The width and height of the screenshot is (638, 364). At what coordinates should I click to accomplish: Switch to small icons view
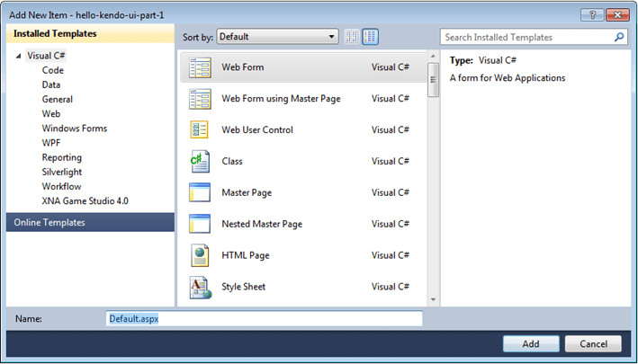pos(352,37)
